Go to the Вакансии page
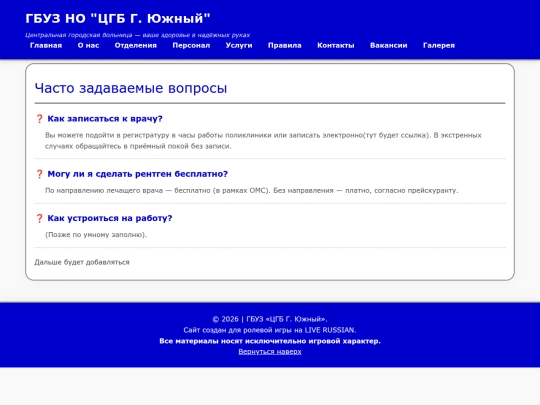 [x=389, y=45]
